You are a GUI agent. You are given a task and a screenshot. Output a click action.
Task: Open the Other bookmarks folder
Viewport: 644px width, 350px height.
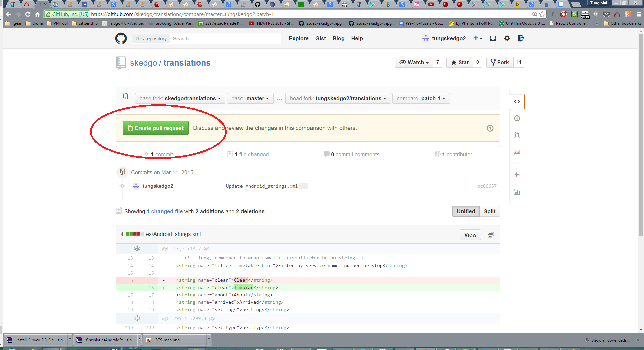click(x=622, y=23)
